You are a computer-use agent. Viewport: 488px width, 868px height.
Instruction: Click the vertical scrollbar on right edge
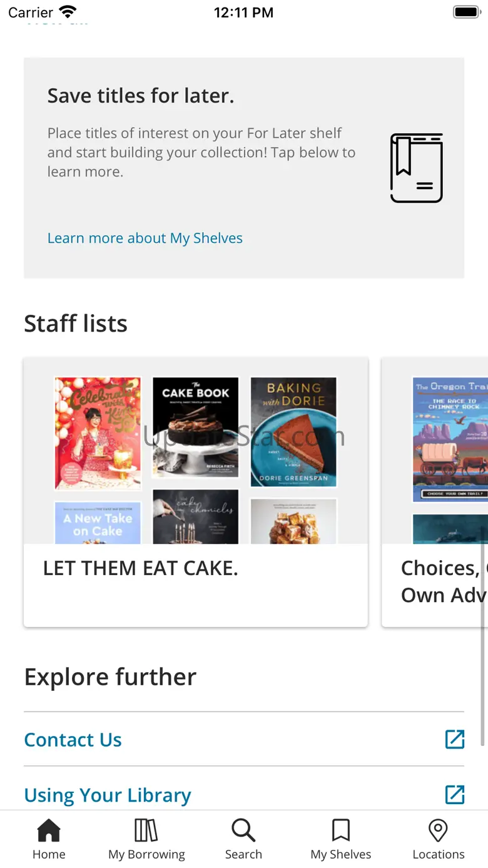pos(482,645)
